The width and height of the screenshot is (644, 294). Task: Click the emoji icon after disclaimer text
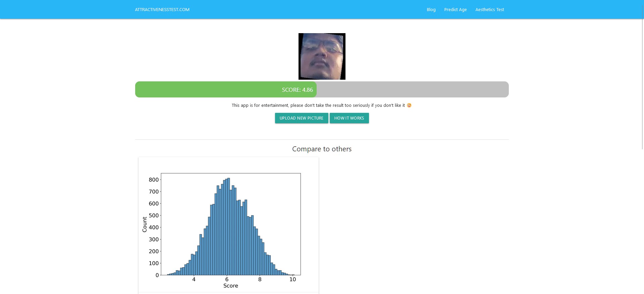409,105
